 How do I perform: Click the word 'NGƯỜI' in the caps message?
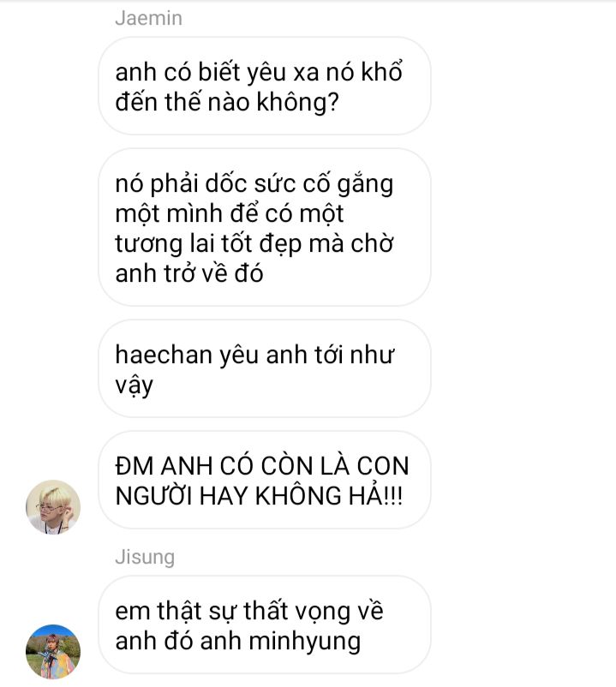[153, 497]
